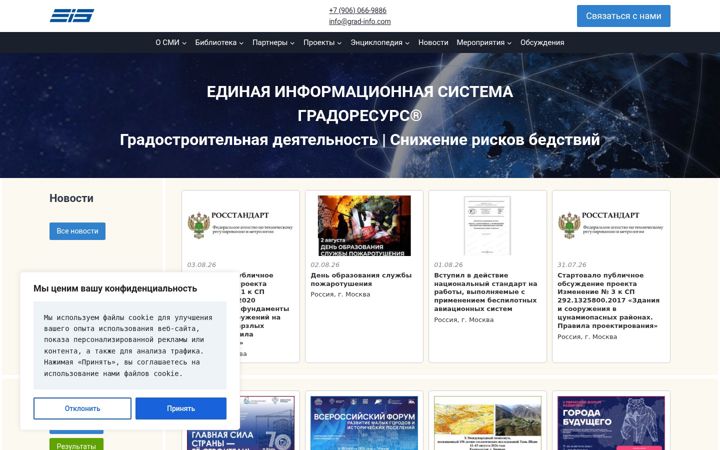This screenshot has width=720, height=450.
Task: Expand the Библиотека menu
Action: pyautogui.click(x=219, y=42)
